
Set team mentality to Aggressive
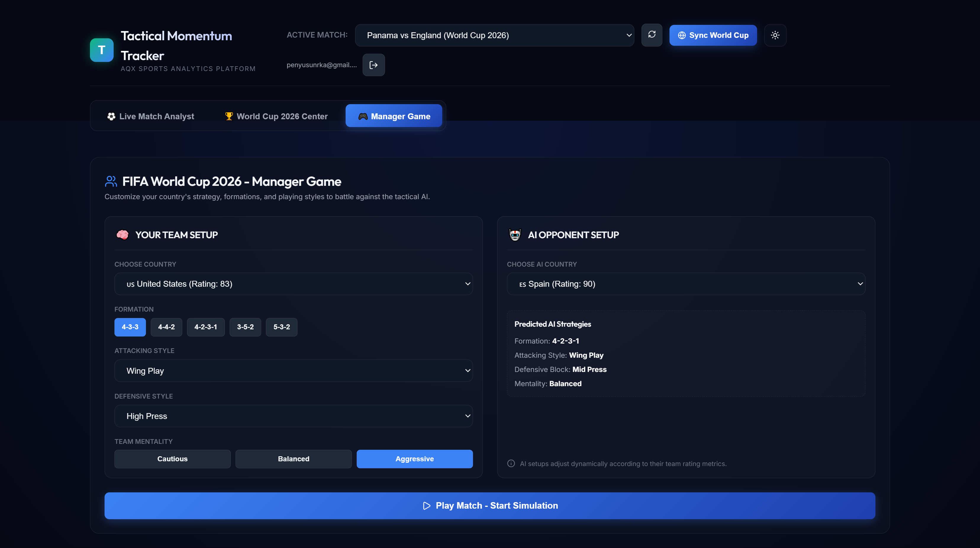click(x=414, y=459)
